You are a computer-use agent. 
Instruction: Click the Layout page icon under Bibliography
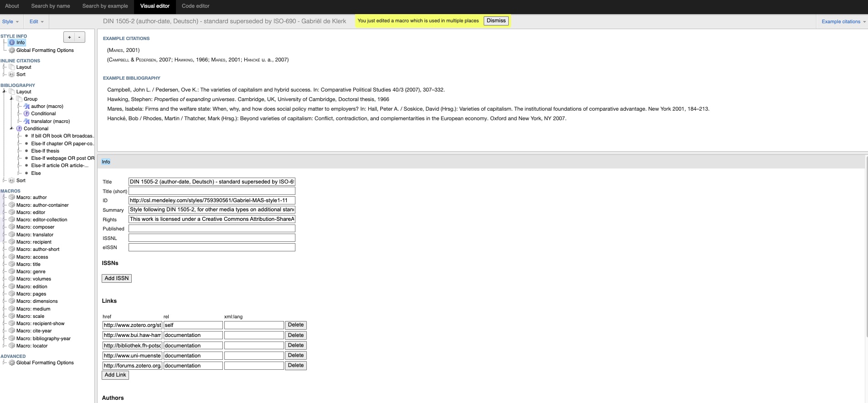click(12, 92)
